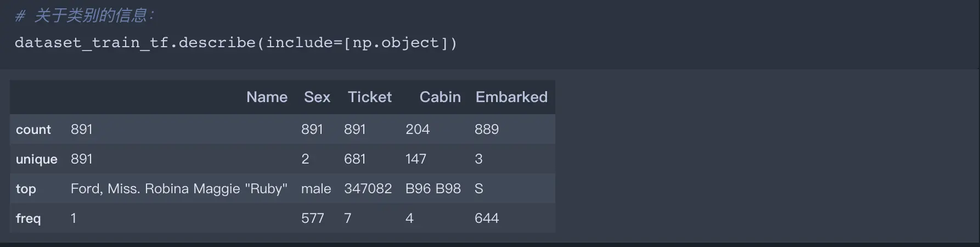Click the Ticket unique value 681
The height and width of the screenshot is (247, 980).
tap(354, 159)
